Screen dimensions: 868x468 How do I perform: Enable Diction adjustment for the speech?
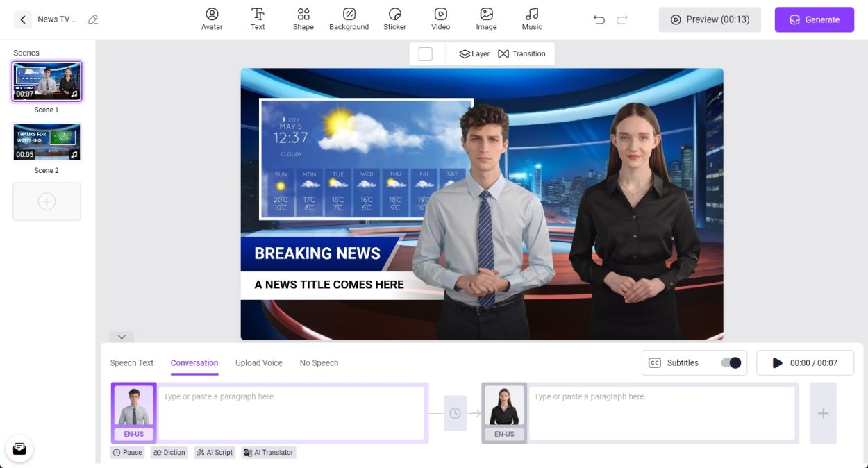(169, 452)
